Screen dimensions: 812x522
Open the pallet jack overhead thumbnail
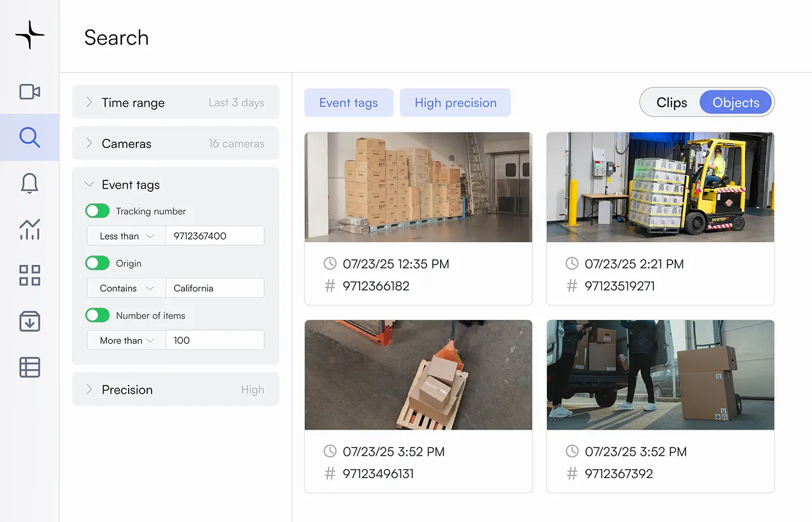pyautogui.click(x=418, y=375)
